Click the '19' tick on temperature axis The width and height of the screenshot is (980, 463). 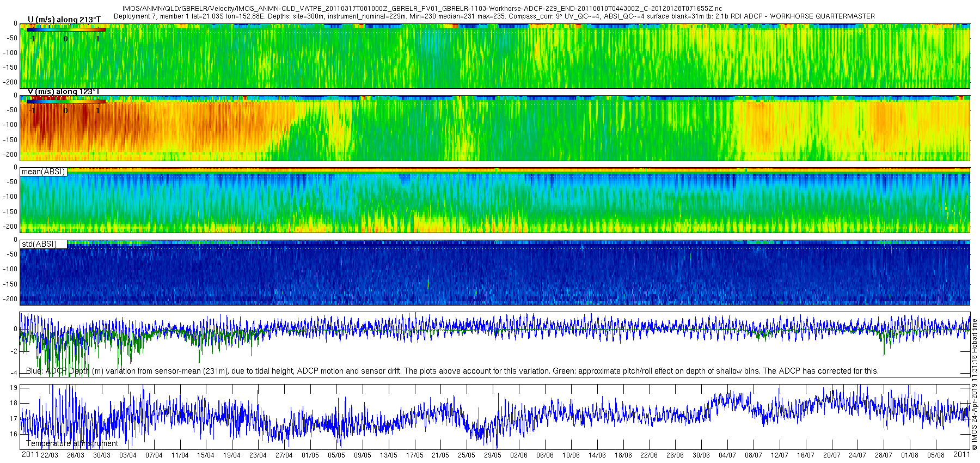pos(14,388)
